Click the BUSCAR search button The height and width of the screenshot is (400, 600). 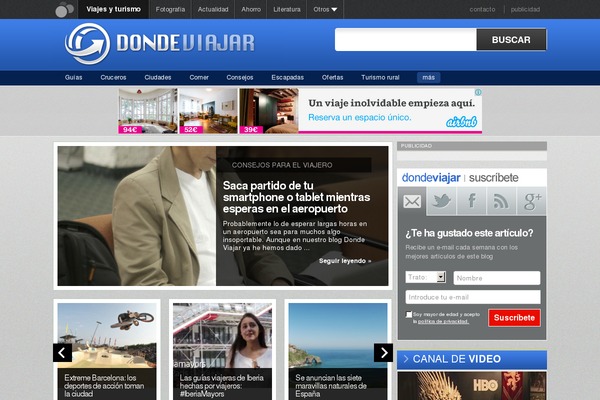(511, 40)
